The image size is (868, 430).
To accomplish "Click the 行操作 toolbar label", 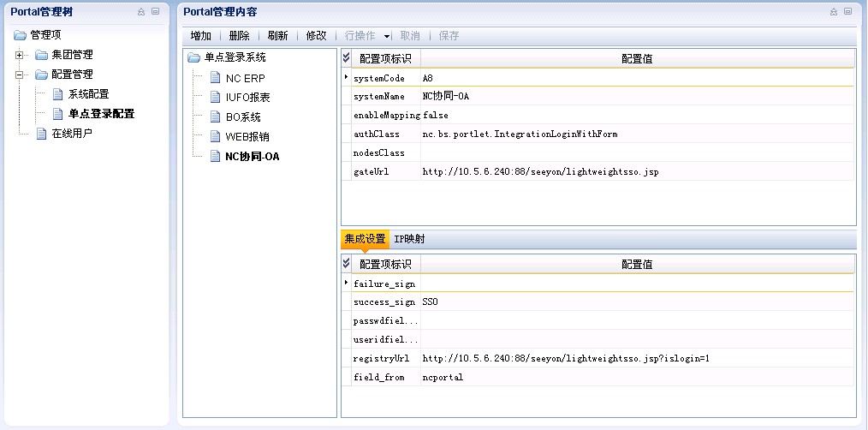I will [360, 36].
